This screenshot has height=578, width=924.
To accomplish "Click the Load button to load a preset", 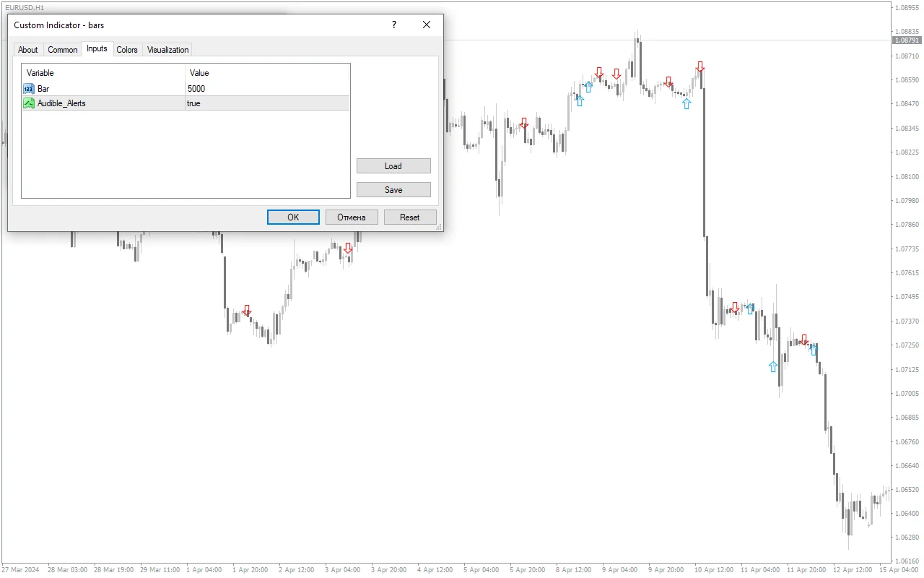I will (x=393, y=165).
